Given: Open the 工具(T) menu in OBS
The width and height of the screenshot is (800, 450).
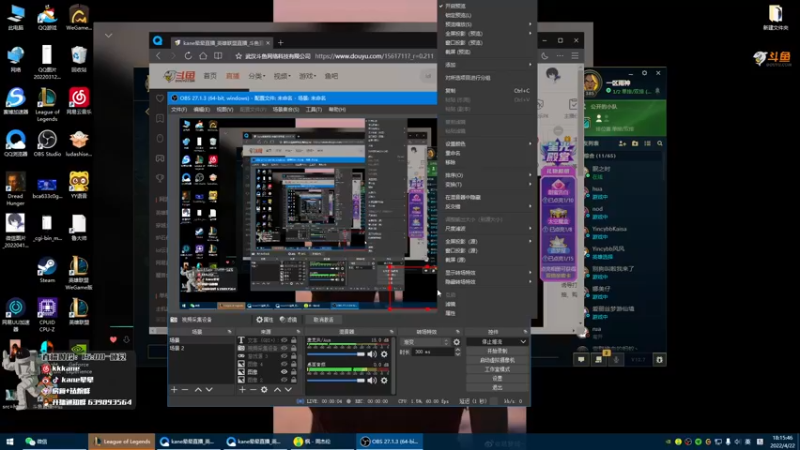Looking at the screenshot, I should [x=314, y=110].
